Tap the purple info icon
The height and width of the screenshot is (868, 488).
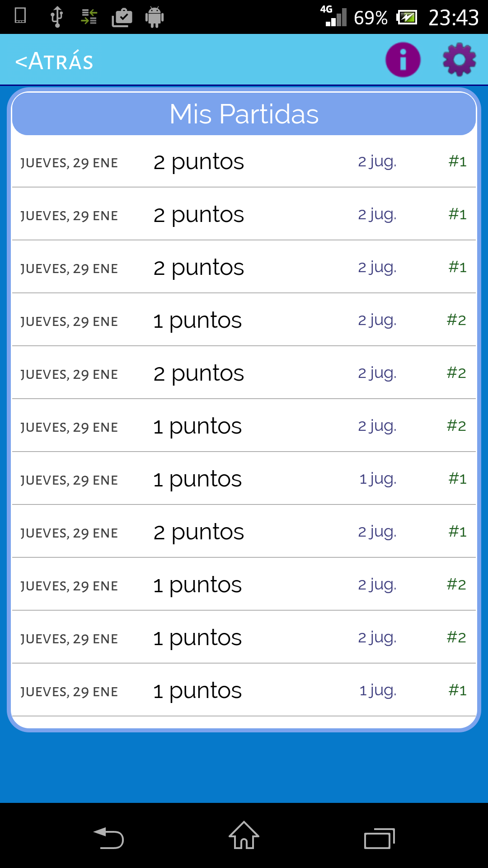[x=403, y=60]
